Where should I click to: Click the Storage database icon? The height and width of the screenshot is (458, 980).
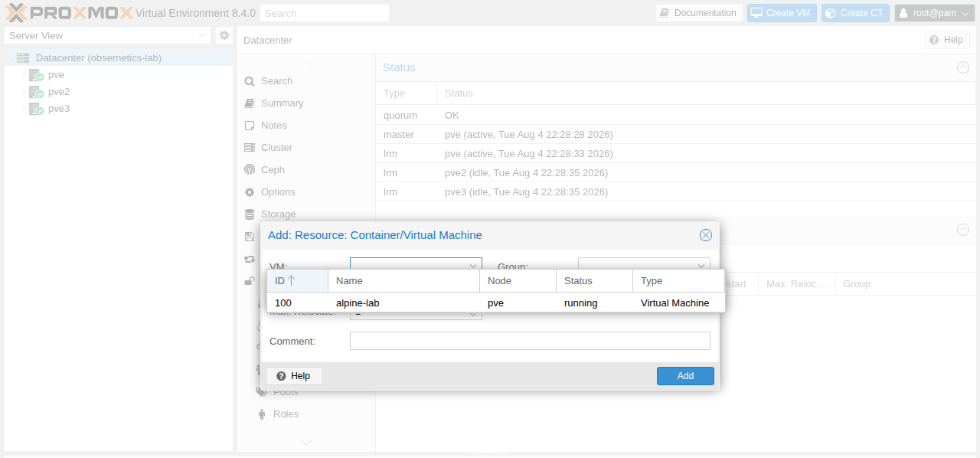[250, 214]
